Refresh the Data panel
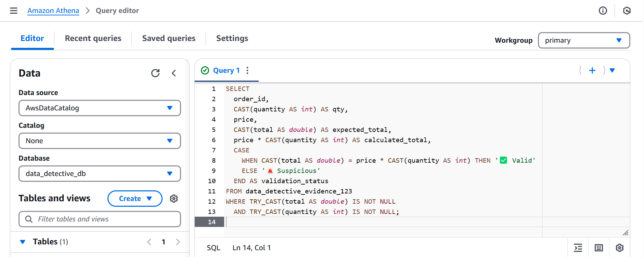The width and height of the screenshot is (644, 257). pyautogui.click(x=155, y=73)
